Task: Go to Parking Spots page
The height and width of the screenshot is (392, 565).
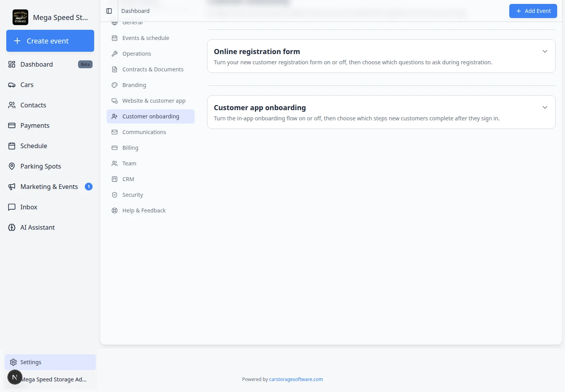Action: [x=50, y=166]
